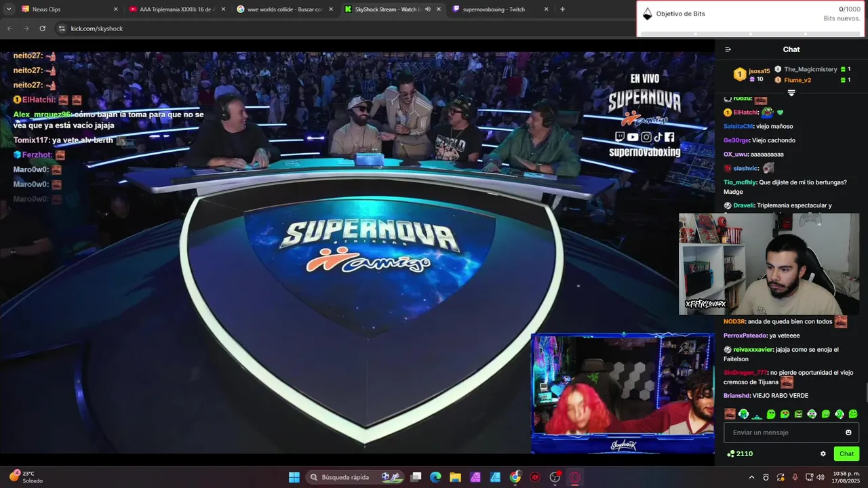Launch Microsoft Edge from the taskbar

point(435,477)
